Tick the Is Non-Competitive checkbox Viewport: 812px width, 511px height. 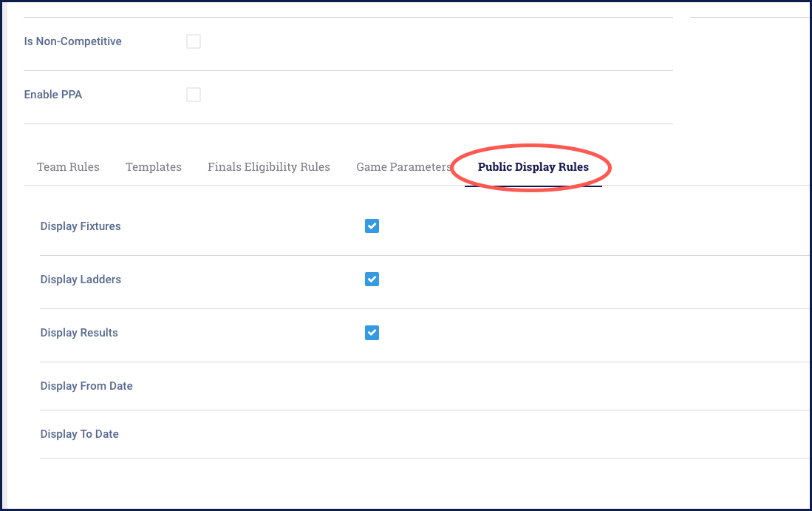tap(194, 41)
